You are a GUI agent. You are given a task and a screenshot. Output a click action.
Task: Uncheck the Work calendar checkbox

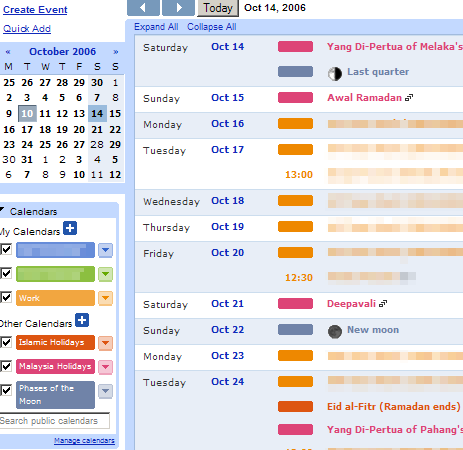tap(6, 297)
